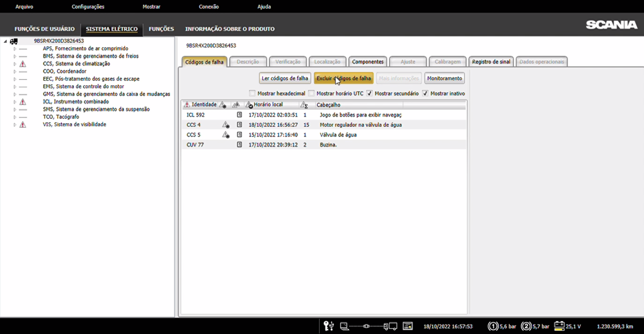Click the warning icon in CCS 4 row
Viewport: 644px width, 334px height.
point(226,125)
